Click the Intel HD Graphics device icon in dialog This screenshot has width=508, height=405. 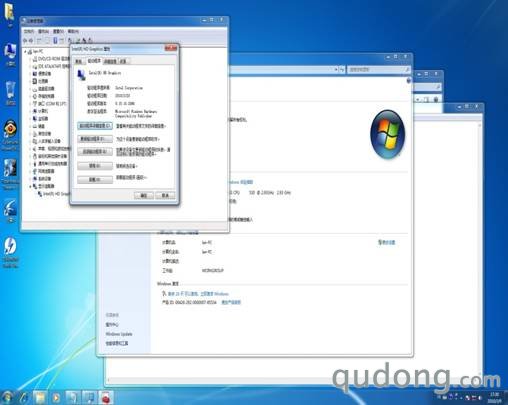81,74
